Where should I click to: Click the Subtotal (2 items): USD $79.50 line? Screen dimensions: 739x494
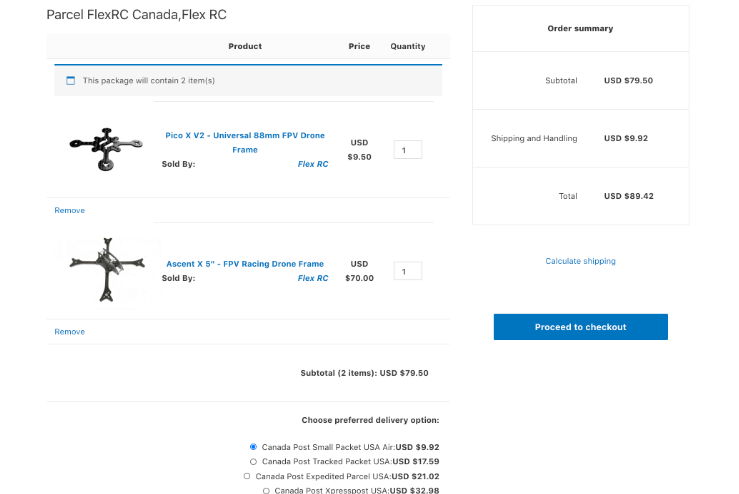click(364, 373)
